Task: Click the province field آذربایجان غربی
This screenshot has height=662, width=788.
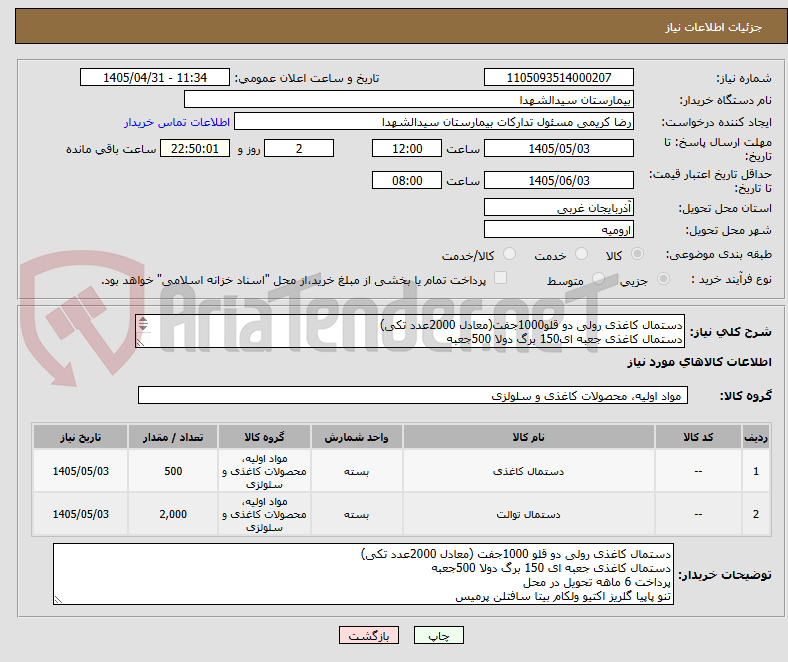Action: coord(559,207)
